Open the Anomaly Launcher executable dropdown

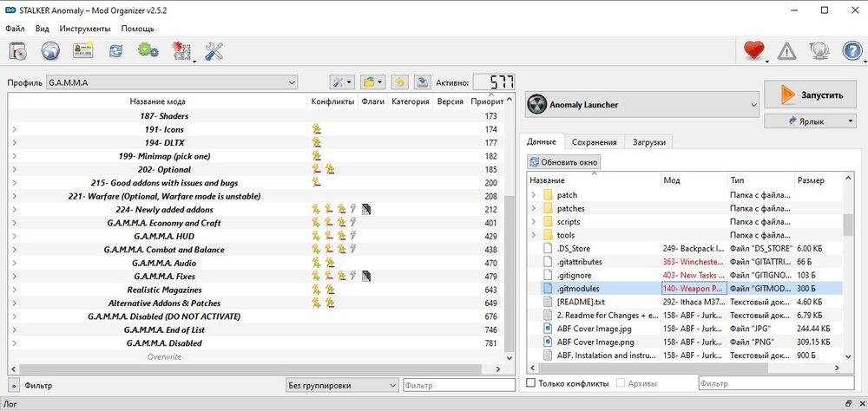click(x=641, y=105)
